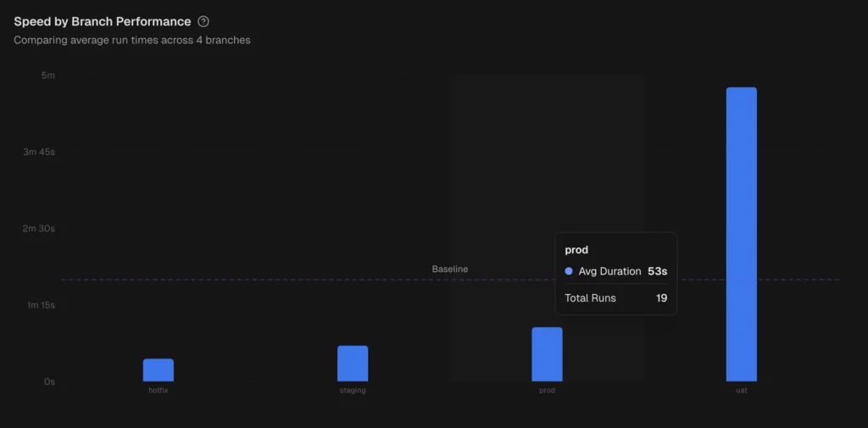Viewport: 868px width, 428px height.
Task: Click the prod branch bar
Action: tap(547, 354)
